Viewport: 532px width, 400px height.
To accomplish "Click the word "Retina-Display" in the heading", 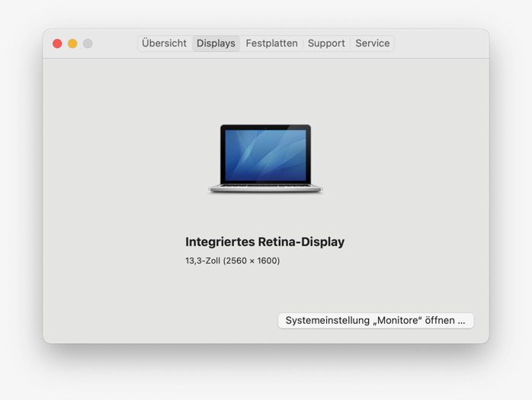I will [303, 242].
